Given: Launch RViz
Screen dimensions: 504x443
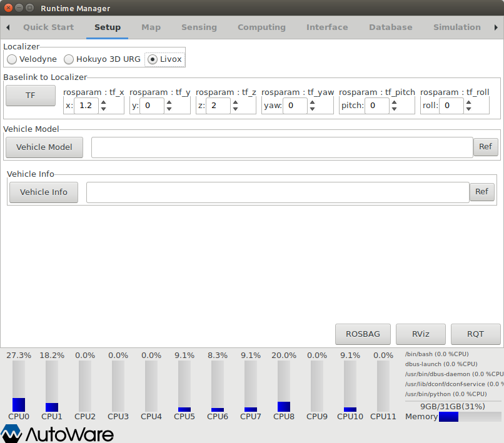Looking at the screenshot, I should click(x=421, y=334).
